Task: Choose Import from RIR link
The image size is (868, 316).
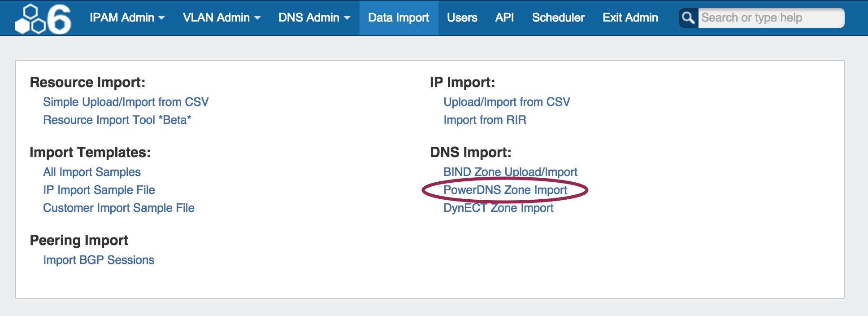Action: click(485, 120)
